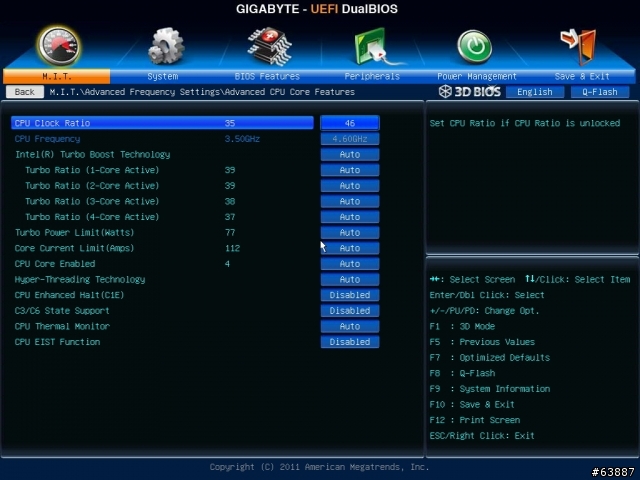Toggle CPU EIST Function Disabled setting
This screenshot has height=480, width=640.
click(x=350, y=342)
